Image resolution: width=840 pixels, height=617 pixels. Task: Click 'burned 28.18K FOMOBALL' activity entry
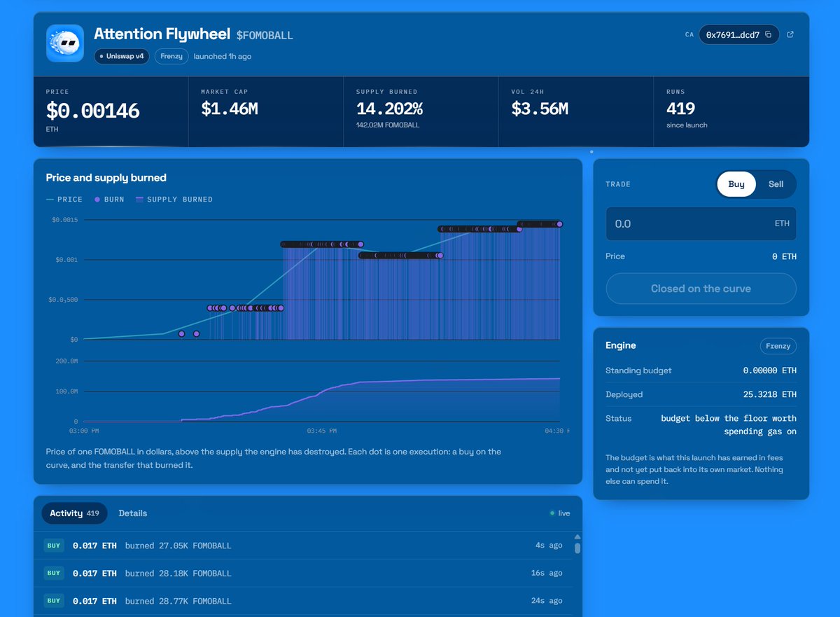178,573
